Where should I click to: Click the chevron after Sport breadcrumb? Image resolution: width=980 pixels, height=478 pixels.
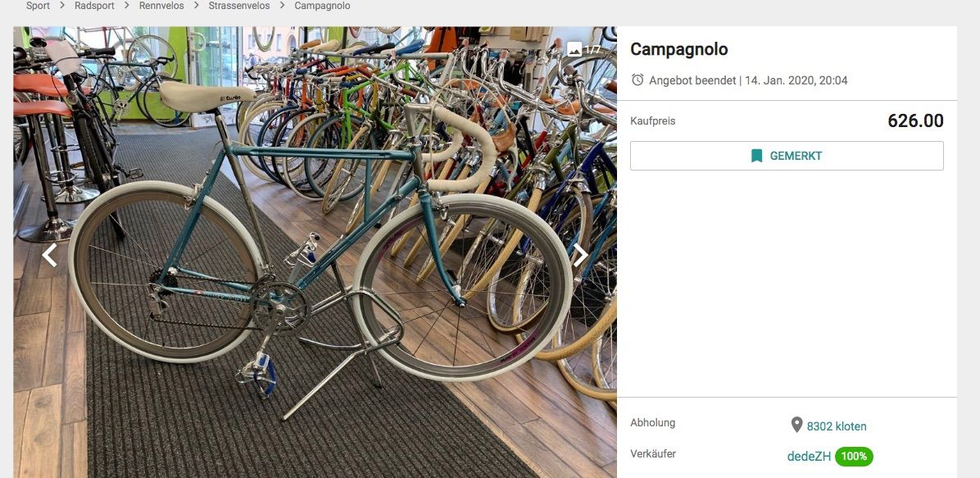62,6
